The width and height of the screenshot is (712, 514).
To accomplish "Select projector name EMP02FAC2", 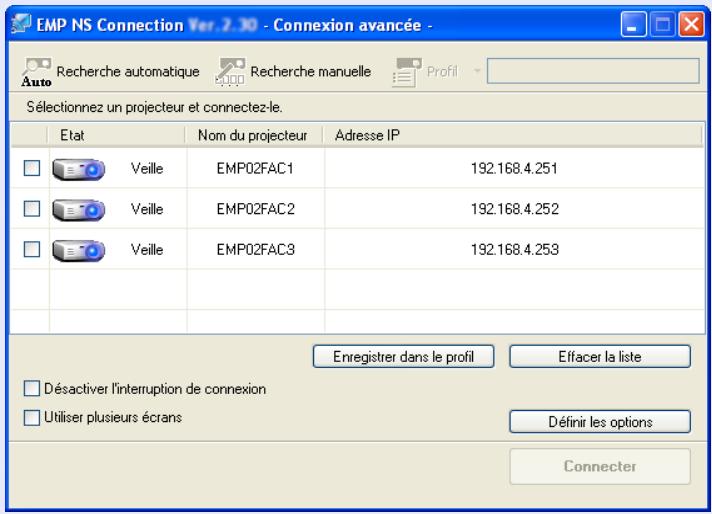I will [x=256, y=209].
